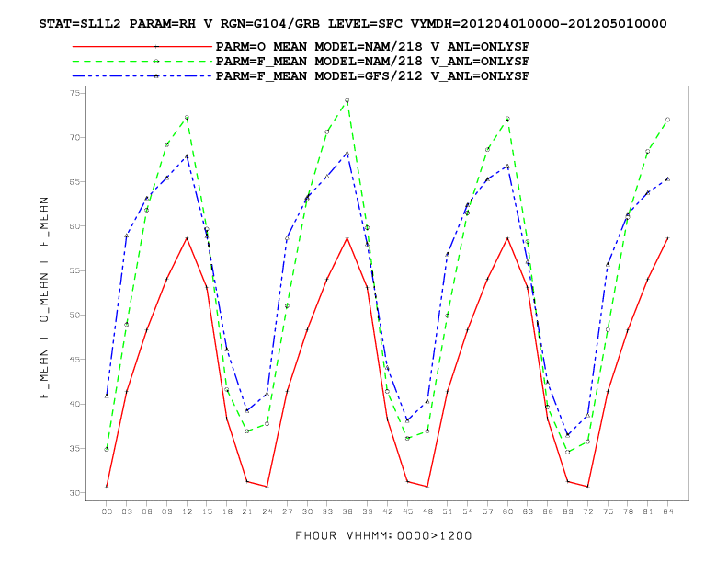Click x-axis tick label 66
The width and height of the screenshot is (728, 563).
(548, 511)
